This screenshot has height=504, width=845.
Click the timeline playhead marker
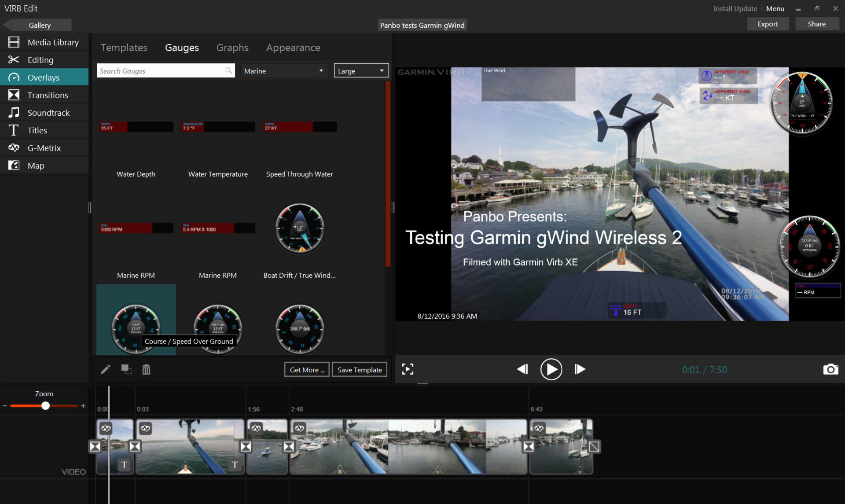[109, 445]
